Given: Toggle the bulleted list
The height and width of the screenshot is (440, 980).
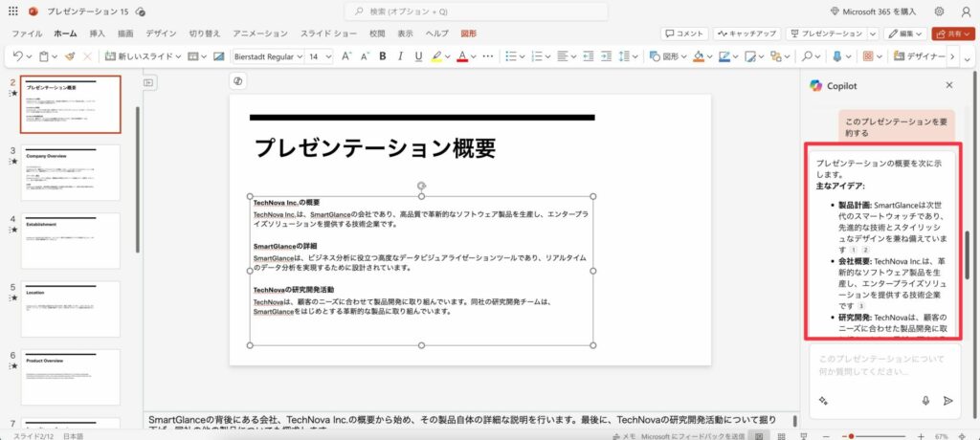Looking at the screenshot, I should click(511, 56).
